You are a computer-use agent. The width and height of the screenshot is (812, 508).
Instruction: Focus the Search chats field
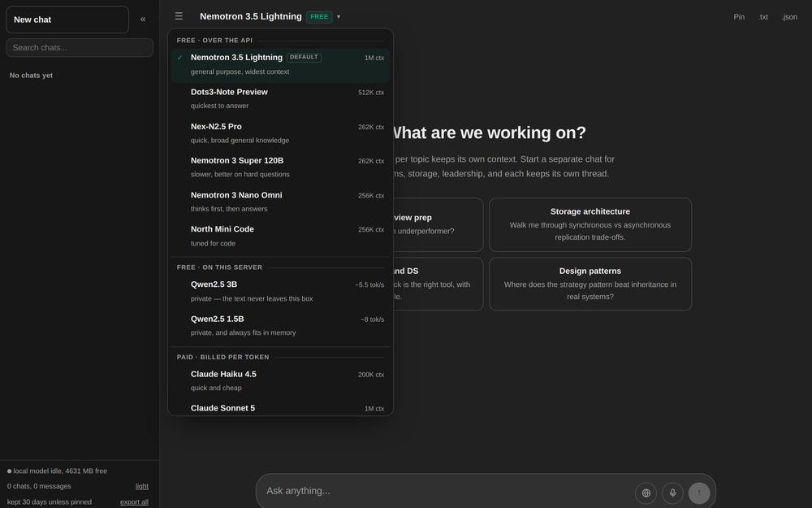click(x=80, y=48)
